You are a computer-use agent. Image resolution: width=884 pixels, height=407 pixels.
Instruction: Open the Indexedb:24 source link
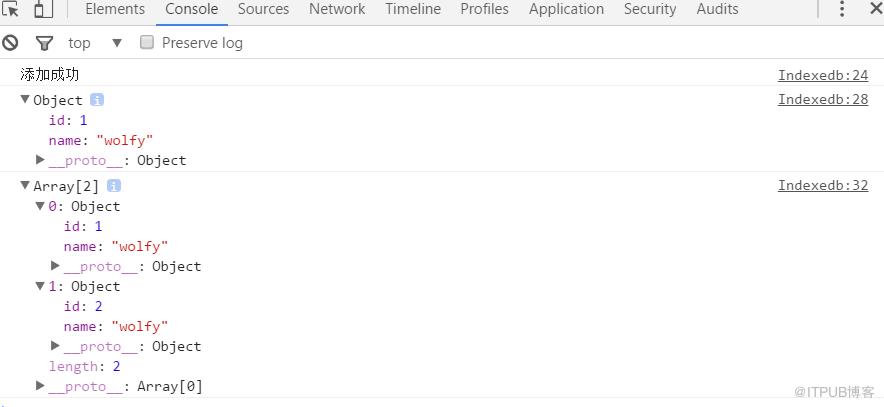(x=823, y=75)
